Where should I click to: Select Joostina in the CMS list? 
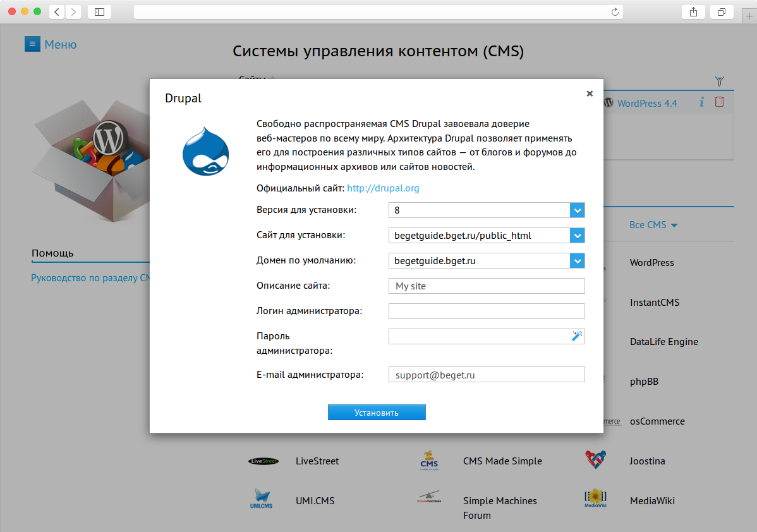click(x=647, y=461)
